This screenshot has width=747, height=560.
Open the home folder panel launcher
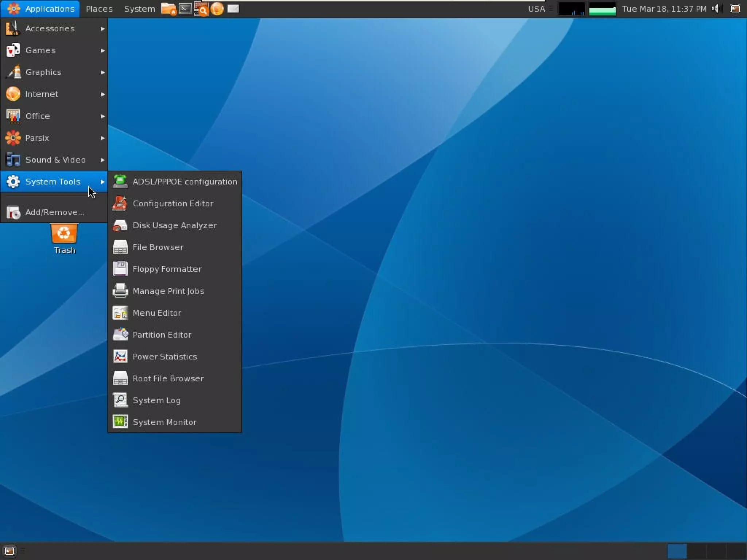pos(168,9)
